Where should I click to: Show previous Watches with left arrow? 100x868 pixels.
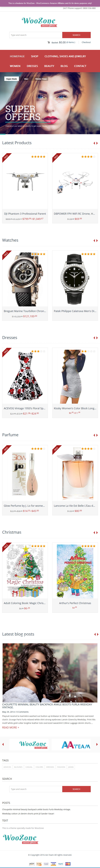coord(94,241)
